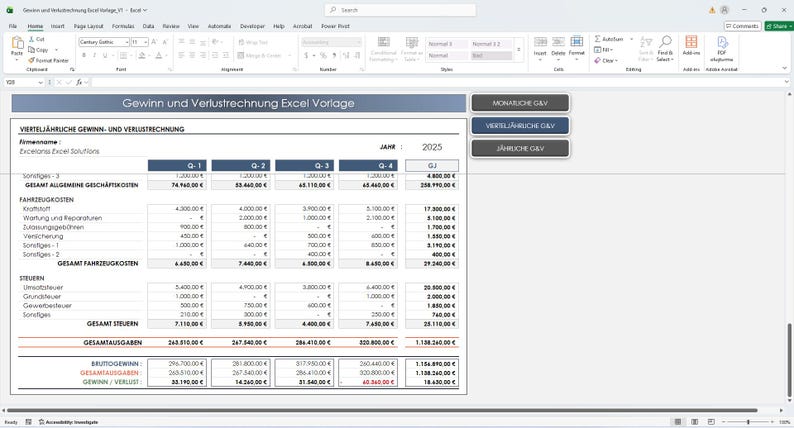The image size is (794, 428).
Task: Open Format as Table gallery
Action: coord(412,49)
